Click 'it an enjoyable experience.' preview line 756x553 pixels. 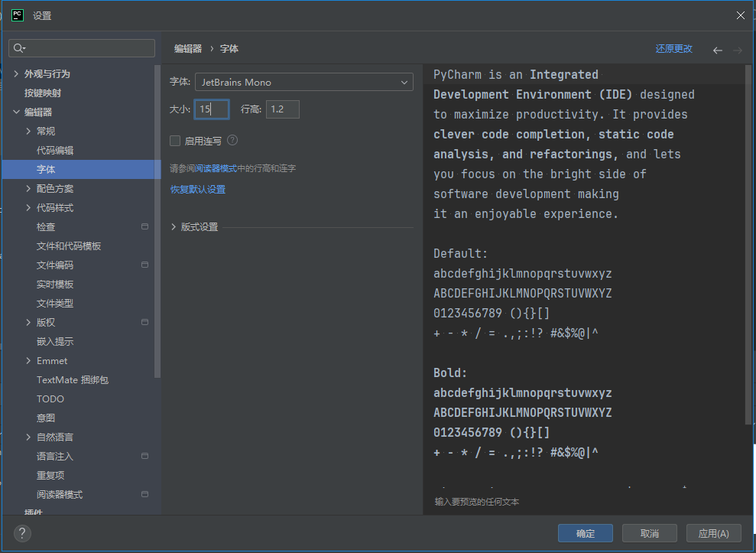(x=526, y=213)
